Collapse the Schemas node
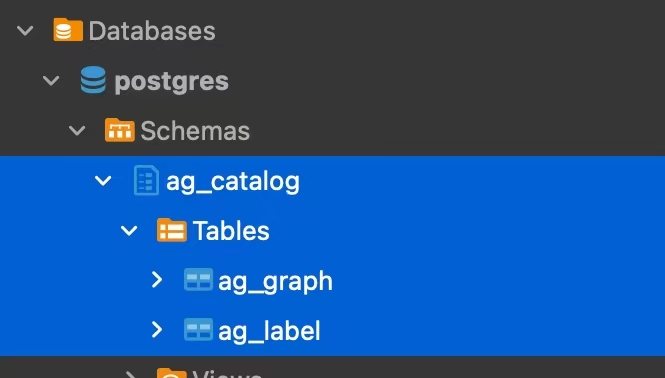665x378 pixels. (x=77, y=131)
